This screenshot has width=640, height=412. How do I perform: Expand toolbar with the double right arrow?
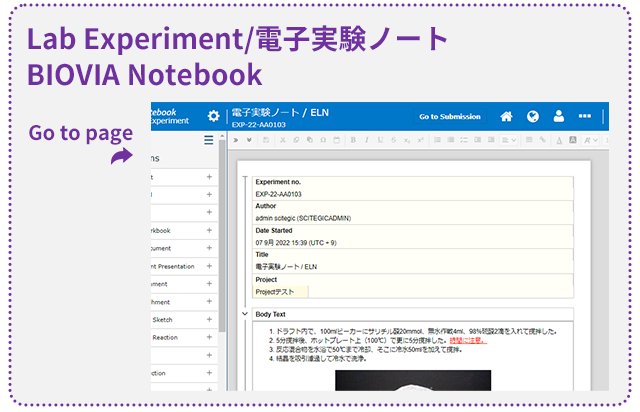(236, 140)
